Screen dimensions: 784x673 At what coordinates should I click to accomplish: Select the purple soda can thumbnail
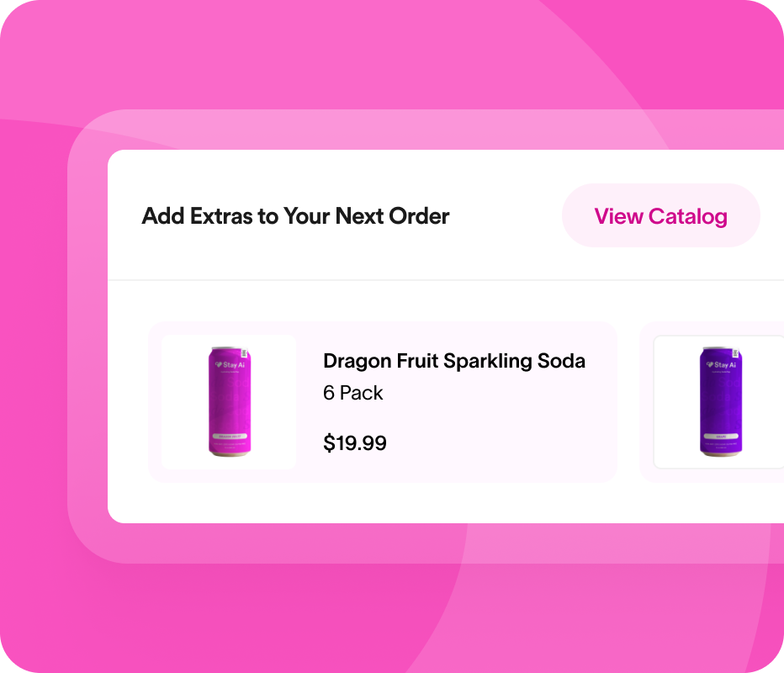click(x=720, y=402)
